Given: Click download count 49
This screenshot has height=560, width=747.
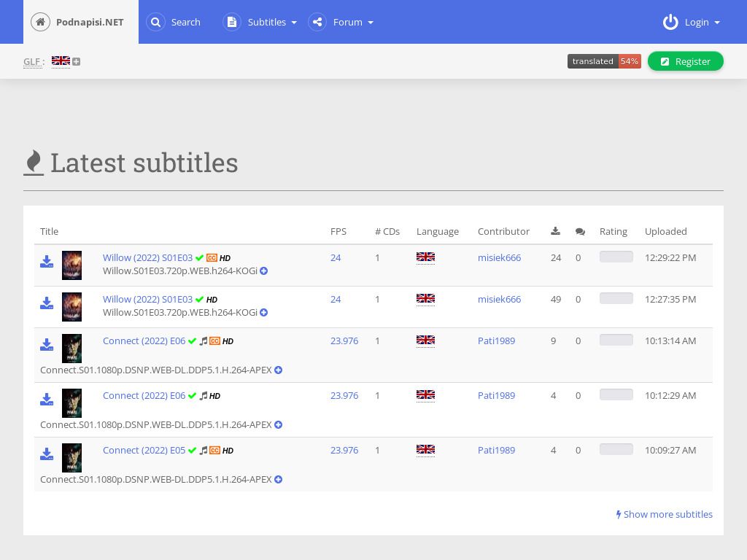Looking at the screenshot, I should [x=556, y=299].
